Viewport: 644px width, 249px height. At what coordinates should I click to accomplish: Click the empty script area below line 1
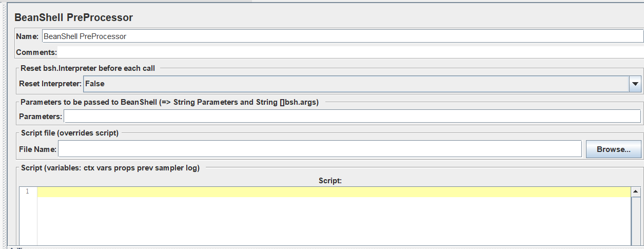tap(334, 221)
